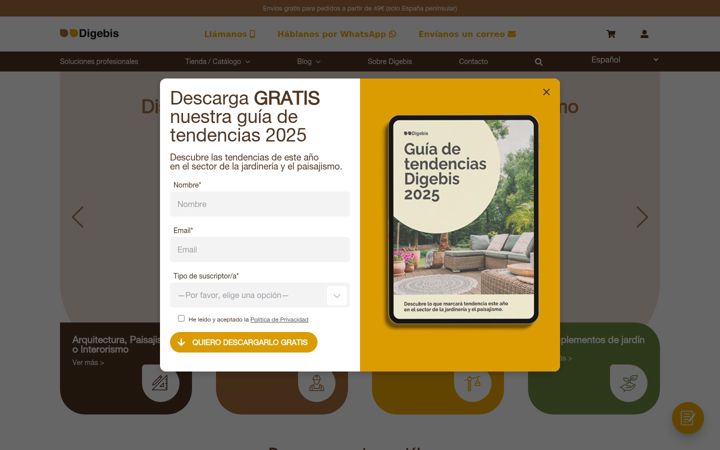Focus the Email input field

pos(260,249)
